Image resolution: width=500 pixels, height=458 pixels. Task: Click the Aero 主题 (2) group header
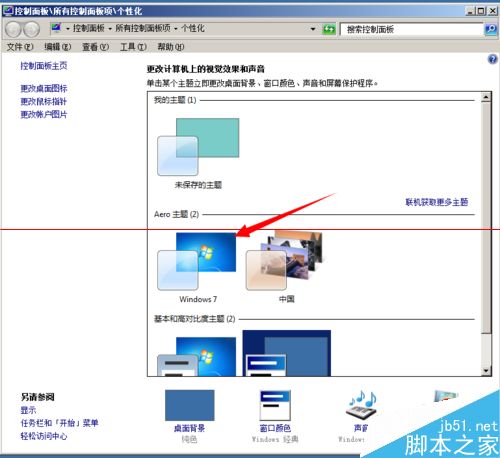point(176,214)
